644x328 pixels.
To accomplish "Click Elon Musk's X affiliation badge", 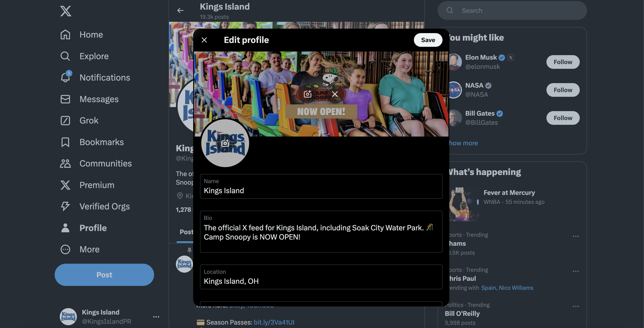I will [x=511, y=57].
